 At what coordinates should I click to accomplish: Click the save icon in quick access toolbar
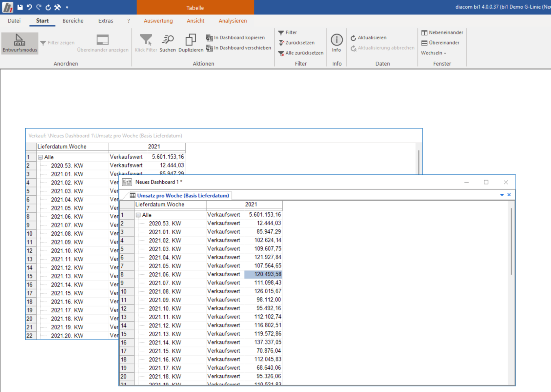pyautogui.click(x=20, y=7)
